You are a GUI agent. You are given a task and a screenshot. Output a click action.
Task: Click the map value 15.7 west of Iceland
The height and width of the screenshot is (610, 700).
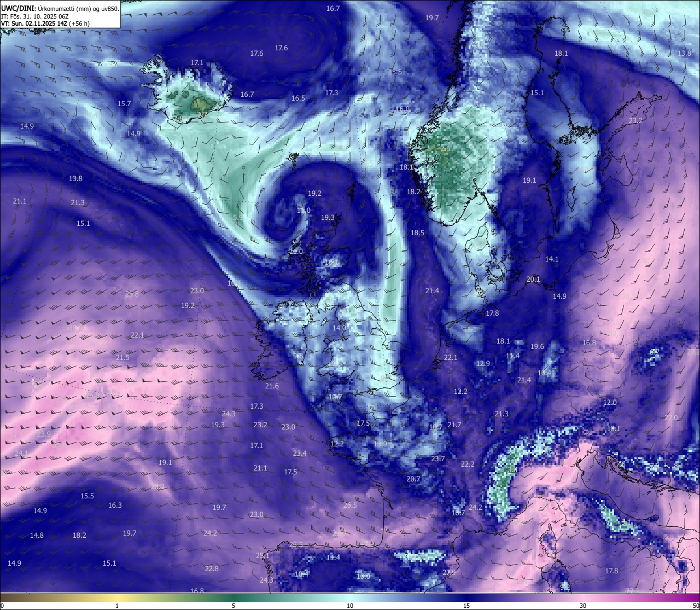tap(124, 103)
